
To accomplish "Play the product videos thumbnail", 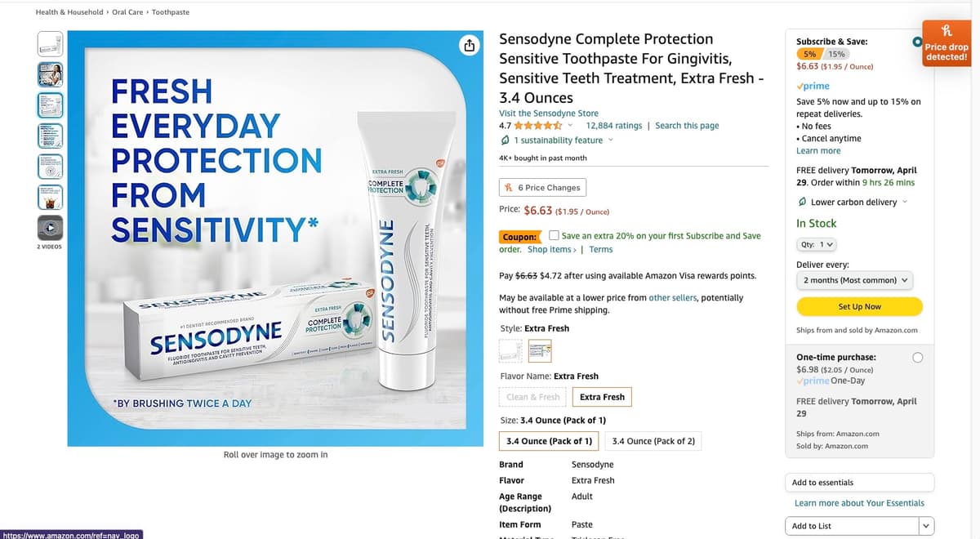I will tap(50, 226).
